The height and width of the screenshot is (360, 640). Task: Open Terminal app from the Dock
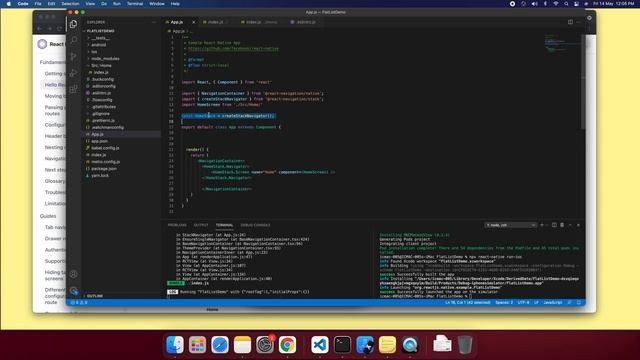click(x=342, y=345)
